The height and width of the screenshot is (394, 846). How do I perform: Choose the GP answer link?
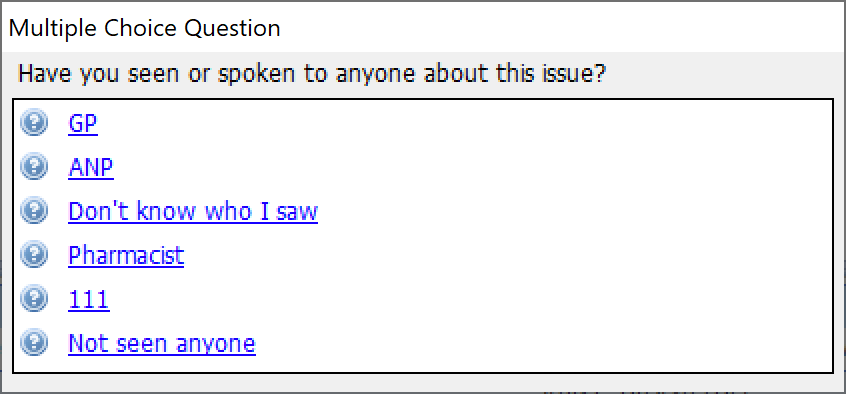(83, 124)
